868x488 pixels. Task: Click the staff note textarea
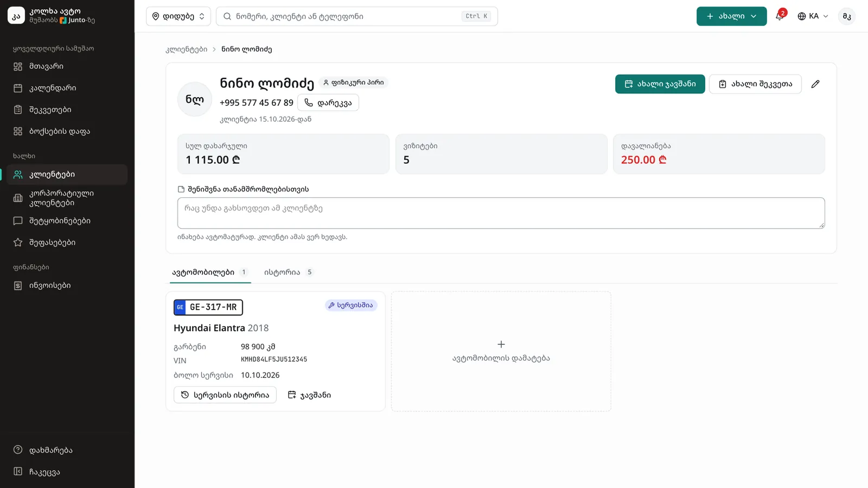pyautogui.click(x=501, y=213)
